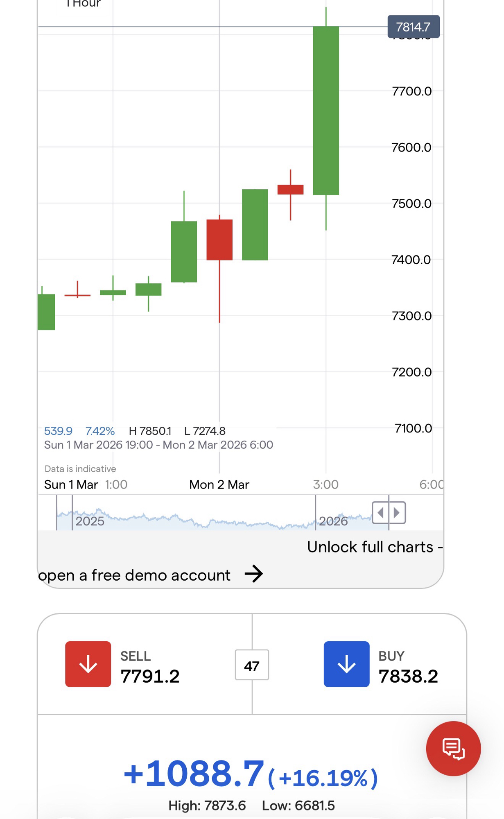Click arrow icon beside free demo account

coord(254,574)
